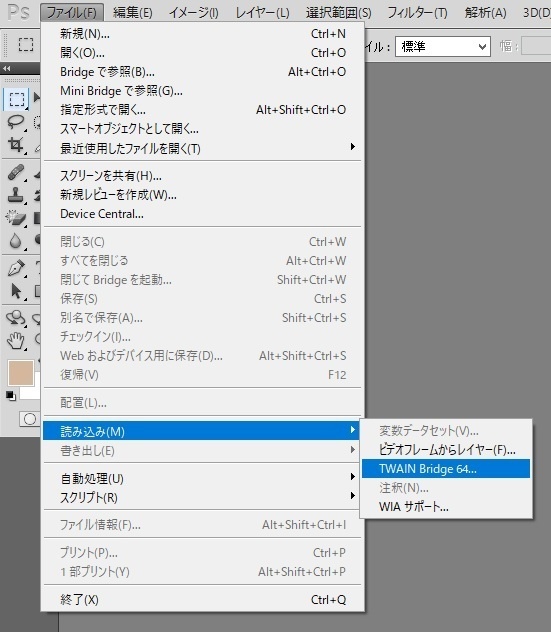Select the Lasso tool
The image size is (551, 632).
click(16, 121)
